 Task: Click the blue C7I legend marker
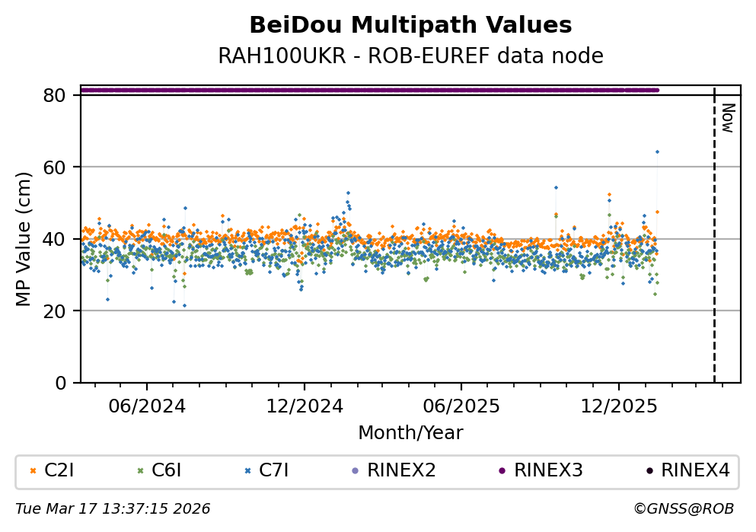[x=247, y=471]
